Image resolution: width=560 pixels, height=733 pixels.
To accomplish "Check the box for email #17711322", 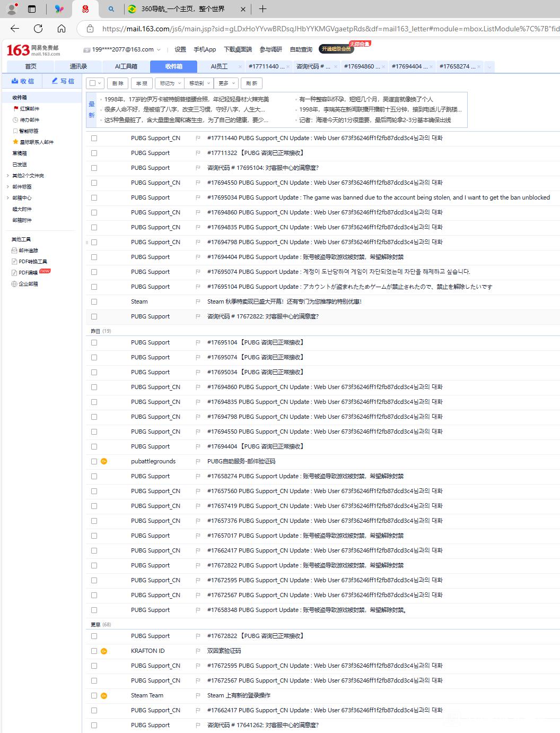I will [94, 153].
